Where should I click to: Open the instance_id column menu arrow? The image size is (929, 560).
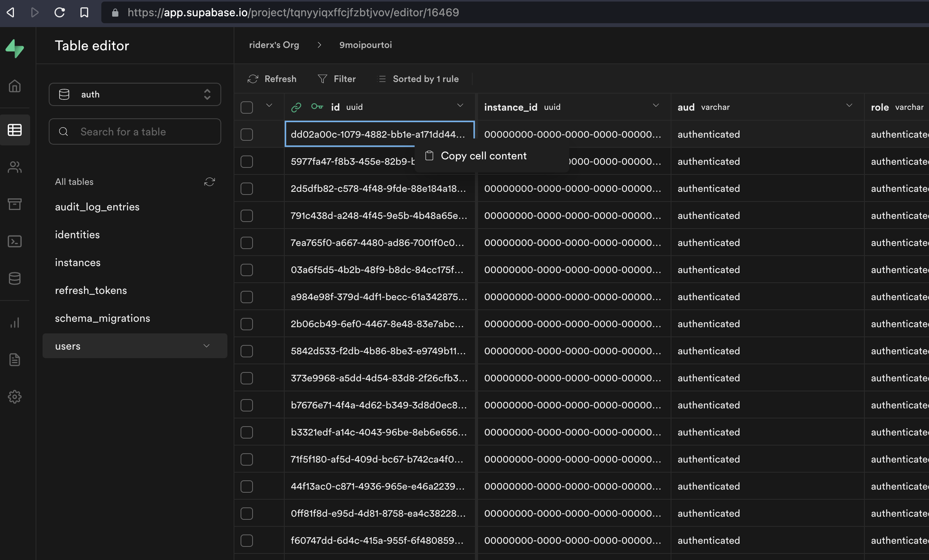click(656, 106)
